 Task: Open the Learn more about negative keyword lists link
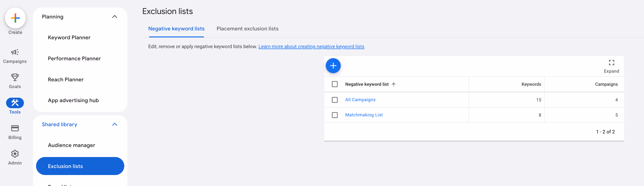(311, 46)
